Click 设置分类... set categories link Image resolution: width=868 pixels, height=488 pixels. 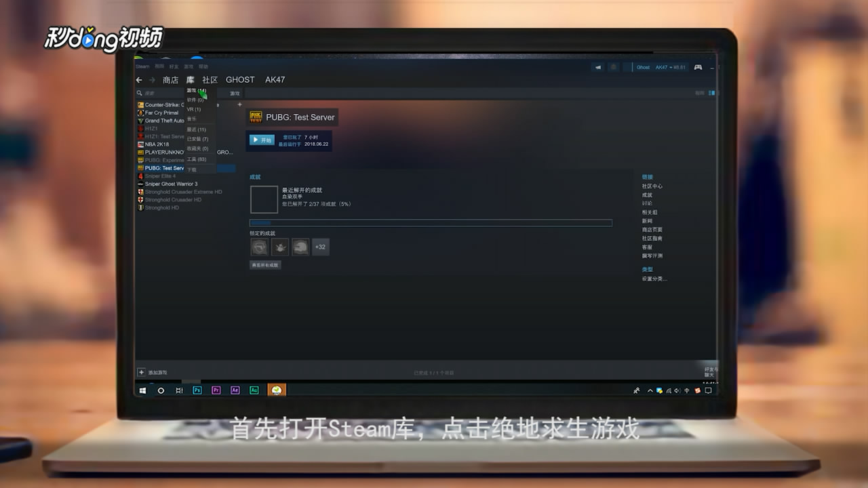click(654, 279)
